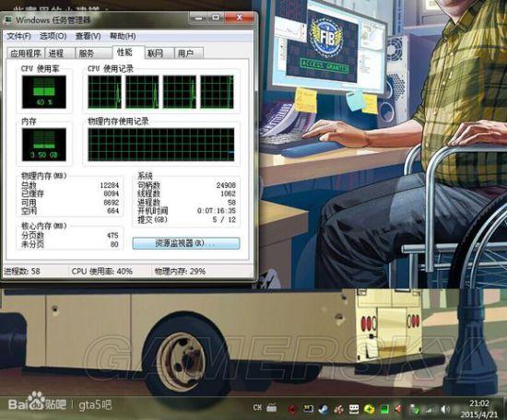
Task: Click the third CPU usage history graph
Action: [x=180, y=92]
